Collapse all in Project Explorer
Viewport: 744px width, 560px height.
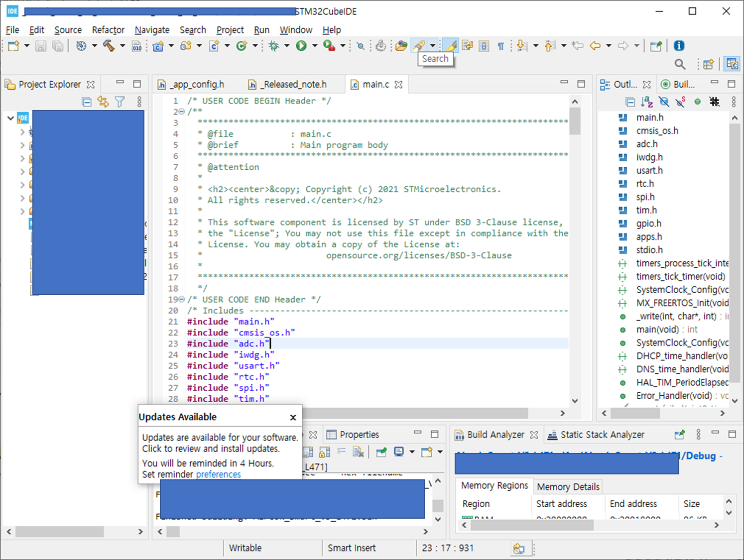[x=87, y=102]
